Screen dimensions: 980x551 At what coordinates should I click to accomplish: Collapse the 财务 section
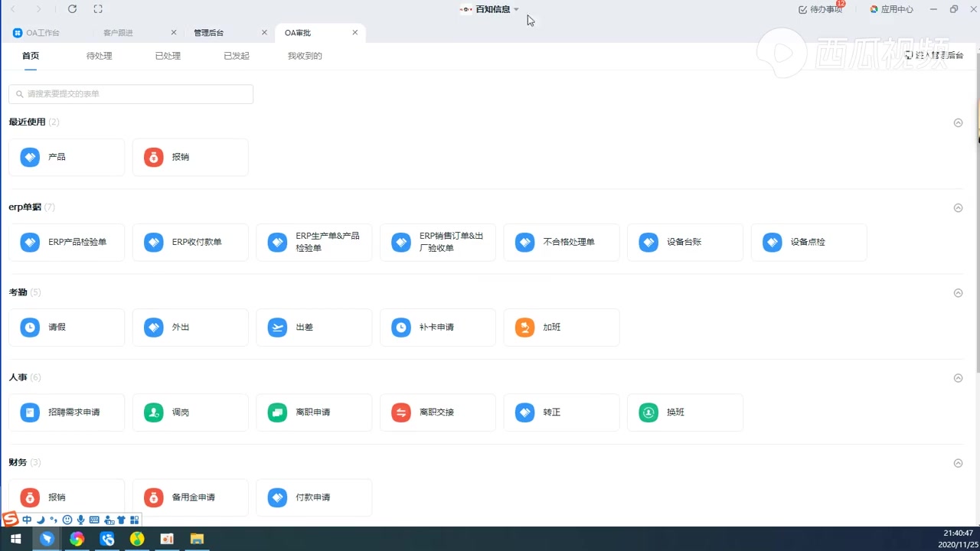point(958,462)
